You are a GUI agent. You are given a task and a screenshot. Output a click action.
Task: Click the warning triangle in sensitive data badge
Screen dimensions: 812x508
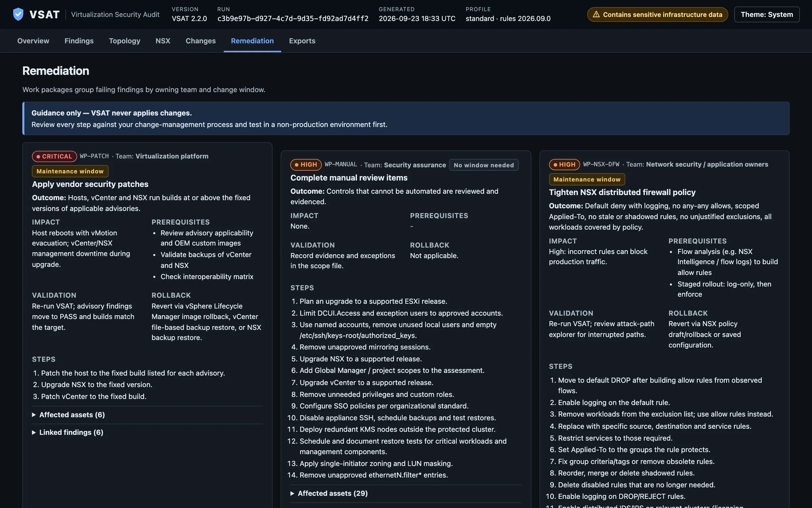tap(596, 15)
